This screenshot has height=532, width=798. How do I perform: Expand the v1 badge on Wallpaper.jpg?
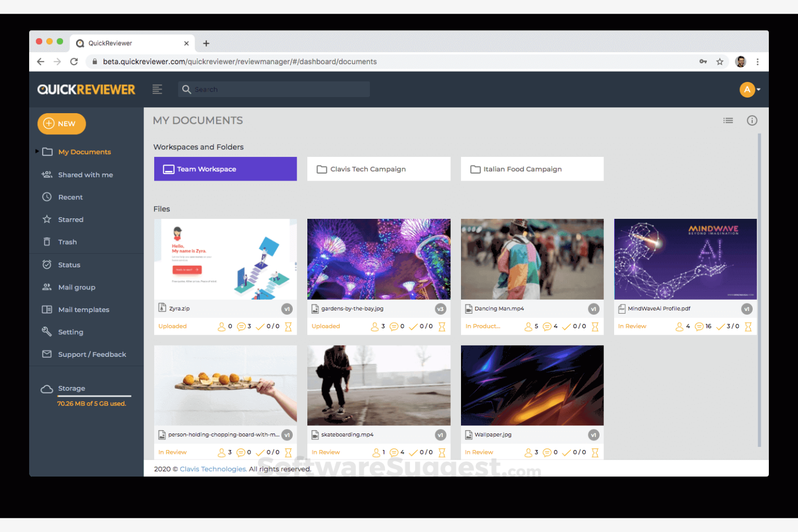tap(594, 434)
